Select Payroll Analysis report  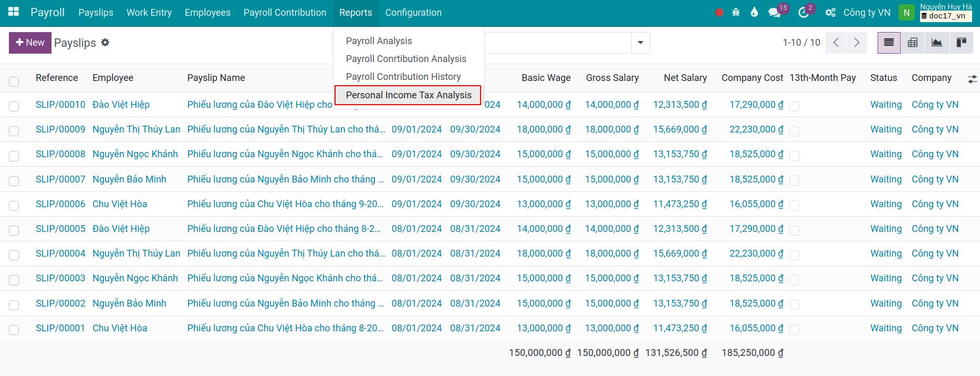379,41
